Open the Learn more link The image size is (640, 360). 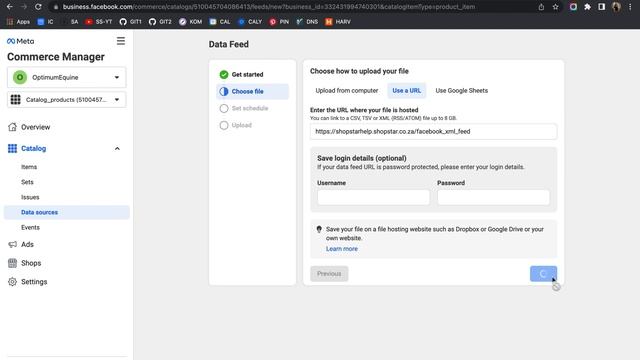(342, 249)
